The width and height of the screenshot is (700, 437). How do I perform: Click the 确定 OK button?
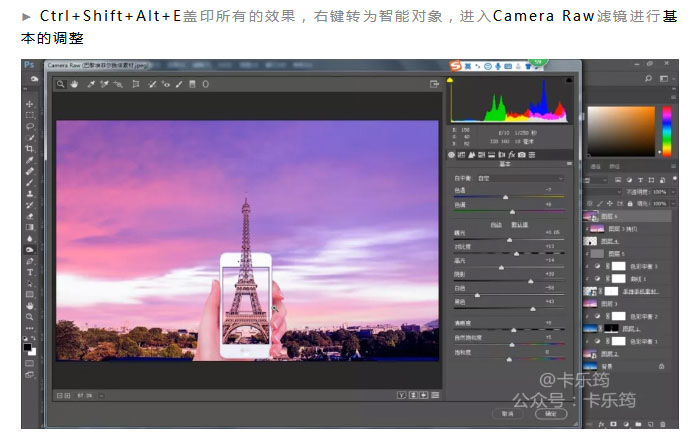551,414
